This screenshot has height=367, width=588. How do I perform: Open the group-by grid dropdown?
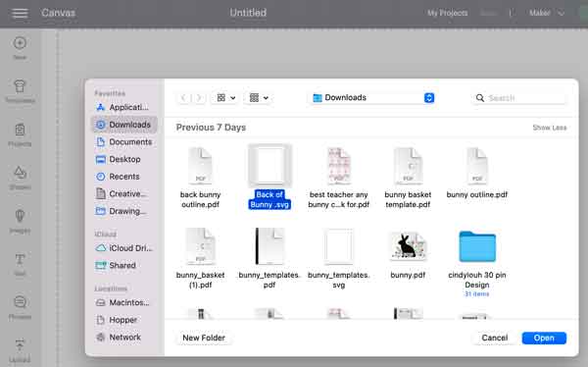click(x=259, y=98)
